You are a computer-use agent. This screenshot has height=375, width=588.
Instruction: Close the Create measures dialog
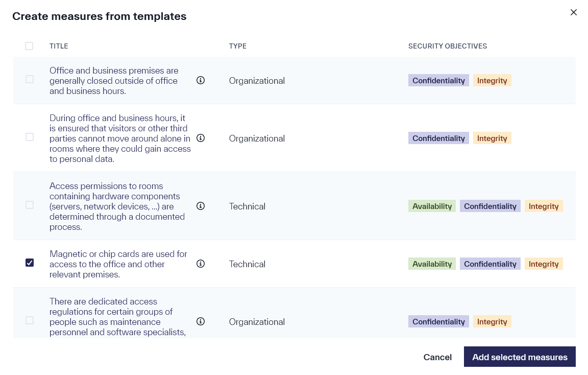click(x=573, y=12)
